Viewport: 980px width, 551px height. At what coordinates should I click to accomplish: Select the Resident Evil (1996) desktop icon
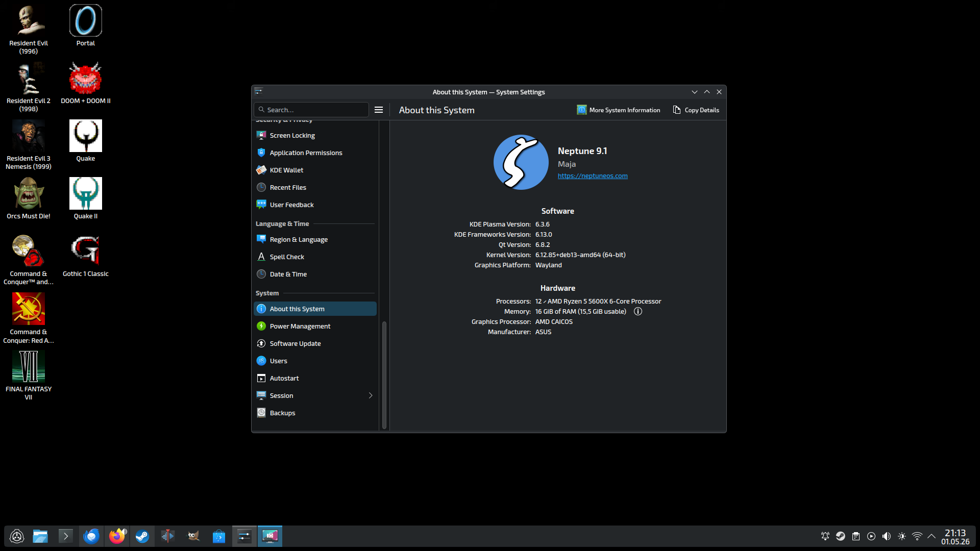[x=29, y=29]
